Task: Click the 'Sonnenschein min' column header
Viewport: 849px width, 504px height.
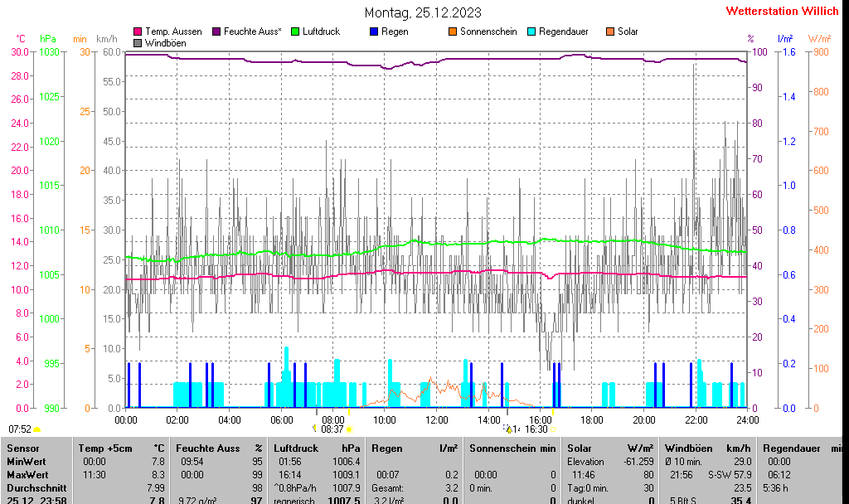Action: point(512,448)
